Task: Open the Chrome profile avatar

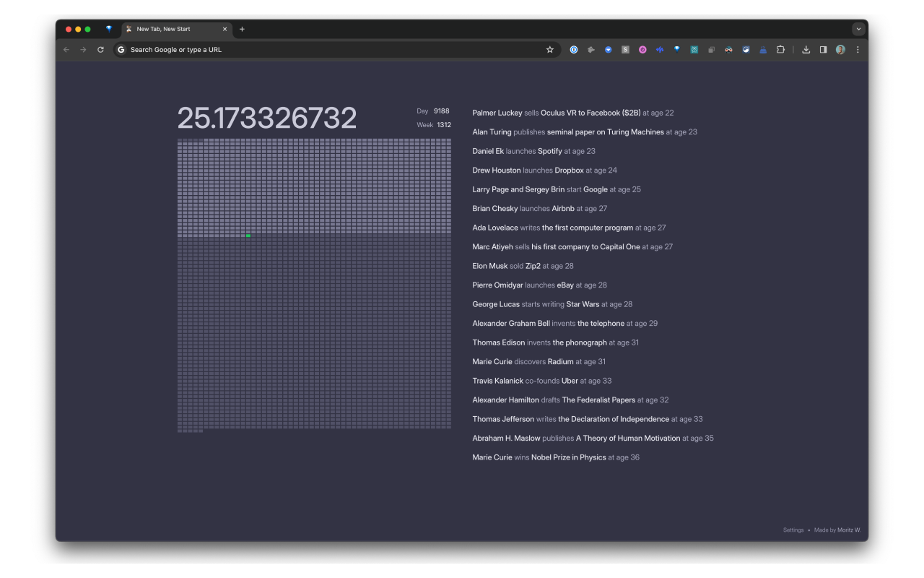Action: 840,50
